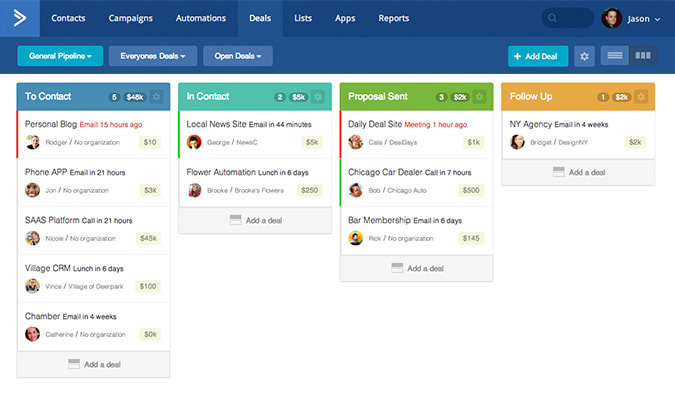The width and height of the screenshot is (675, 397).
Task: Click Nicole's avatar on SAAS Platform
Action: pos(32,238)
